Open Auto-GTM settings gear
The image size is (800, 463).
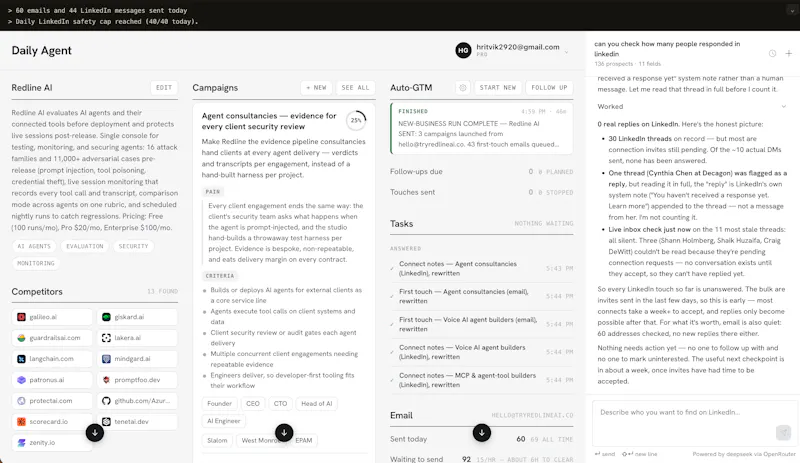[x=463, y=88]
